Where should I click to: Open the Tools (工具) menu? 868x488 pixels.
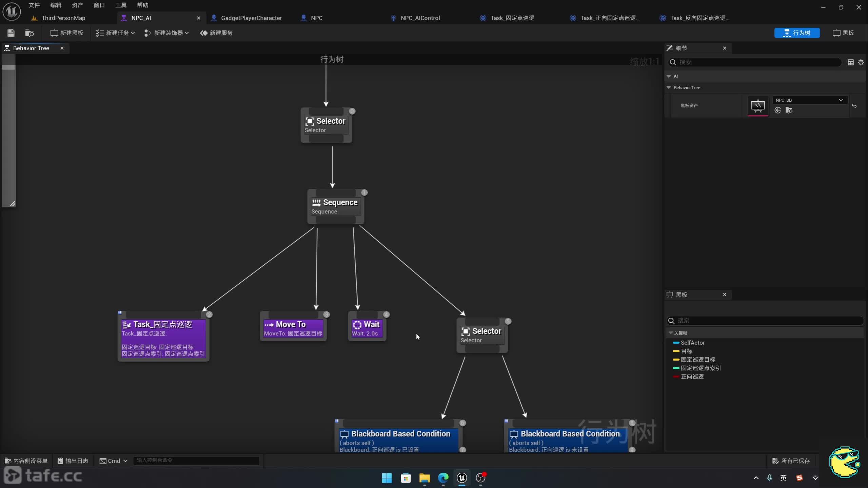(121, 5)
